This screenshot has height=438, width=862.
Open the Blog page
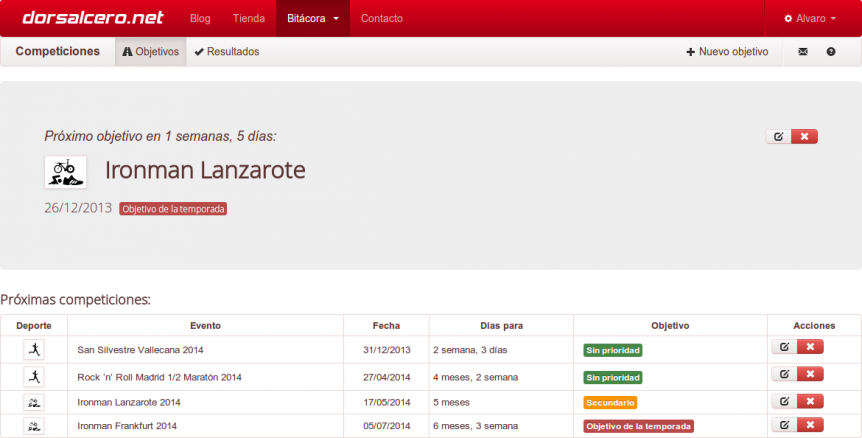point(200,18)
